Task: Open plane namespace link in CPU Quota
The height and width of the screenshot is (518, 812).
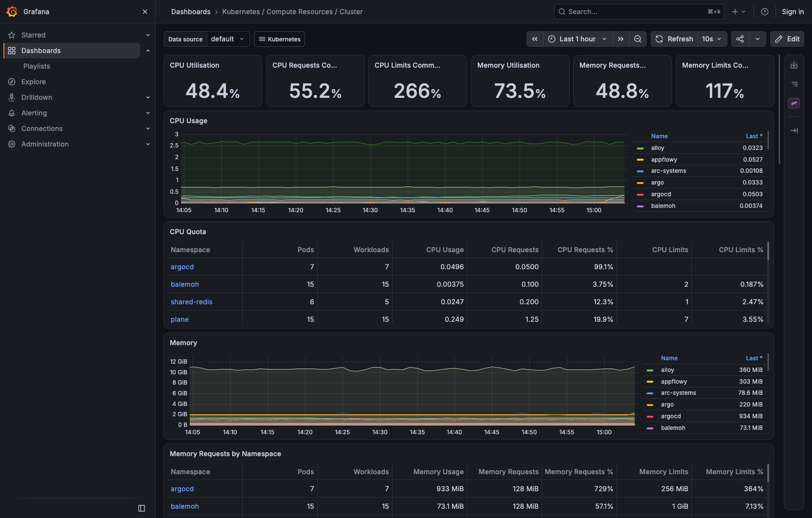Action: (180, 319)
